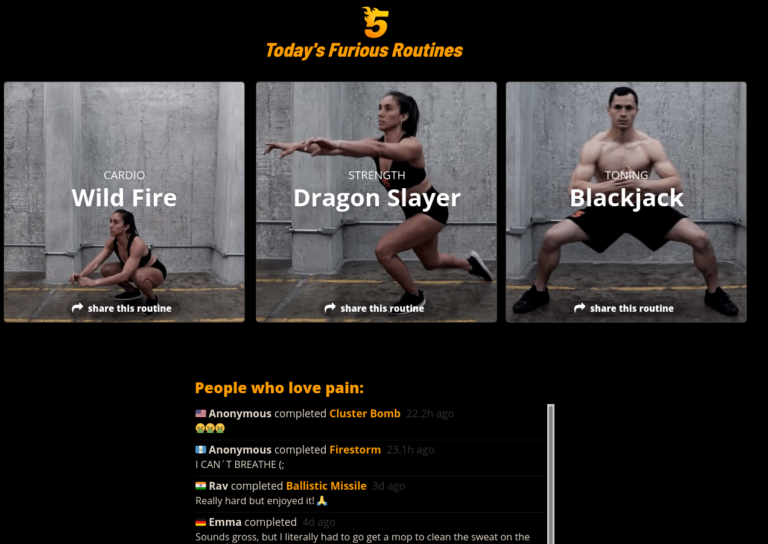Click the US flag beside first Anonymous

point(200,413)
